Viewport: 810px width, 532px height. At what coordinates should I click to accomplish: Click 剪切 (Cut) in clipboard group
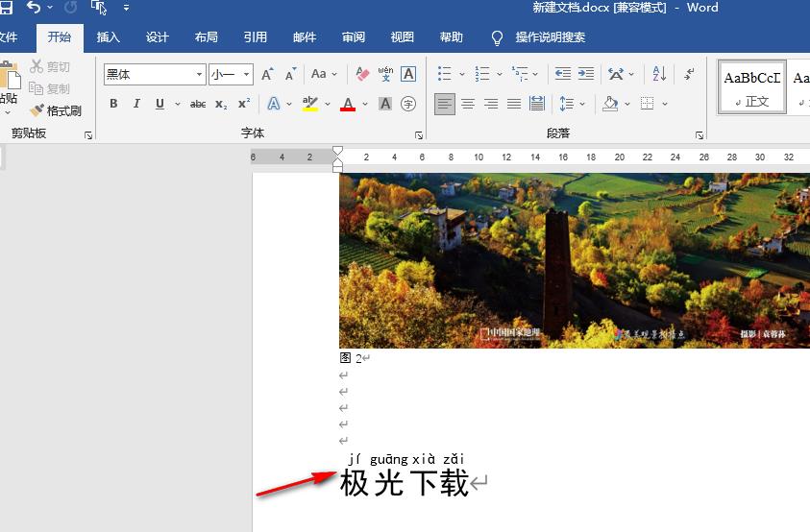tap(50, 66)
